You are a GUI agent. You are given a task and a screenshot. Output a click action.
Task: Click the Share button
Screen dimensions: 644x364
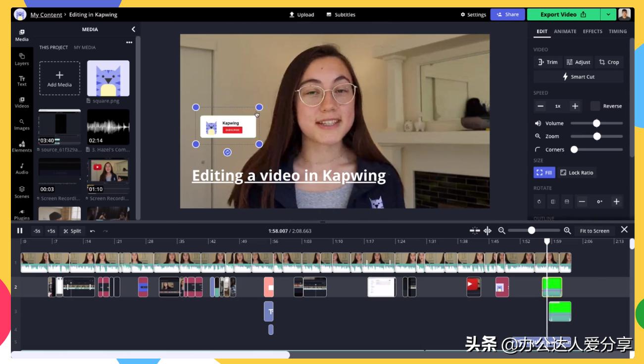507,14
